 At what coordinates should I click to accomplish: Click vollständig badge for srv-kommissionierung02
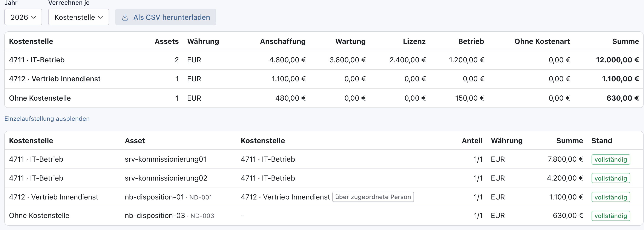click(x=610, y=178)
